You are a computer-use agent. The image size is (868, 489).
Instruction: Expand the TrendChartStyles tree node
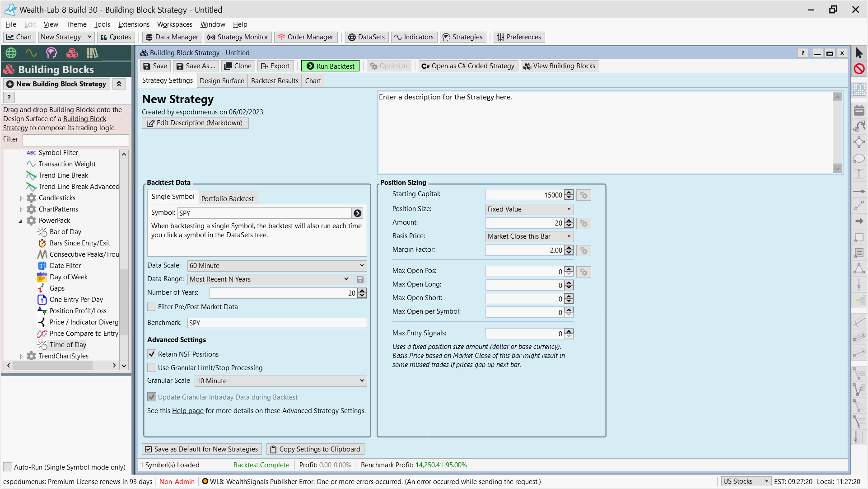point(21,356)
